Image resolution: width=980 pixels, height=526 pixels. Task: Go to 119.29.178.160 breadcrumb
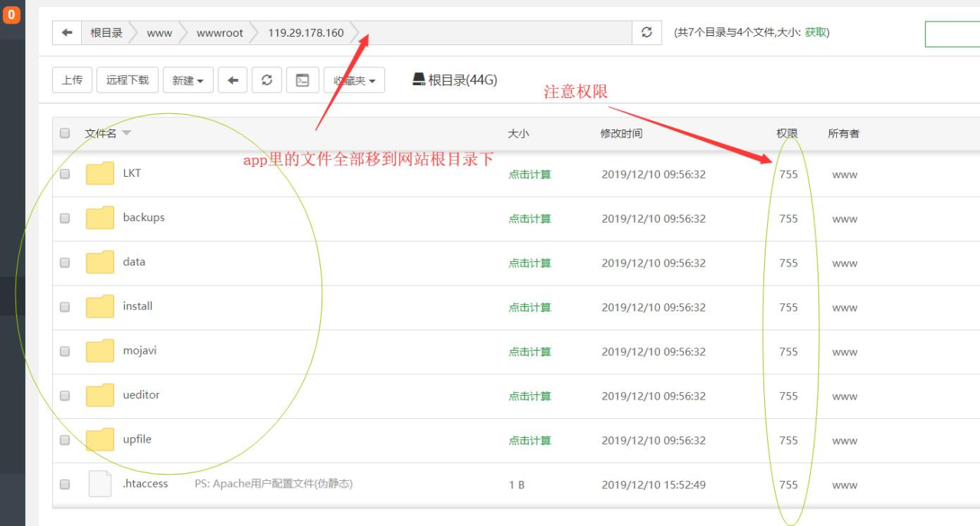click(305, 33)
